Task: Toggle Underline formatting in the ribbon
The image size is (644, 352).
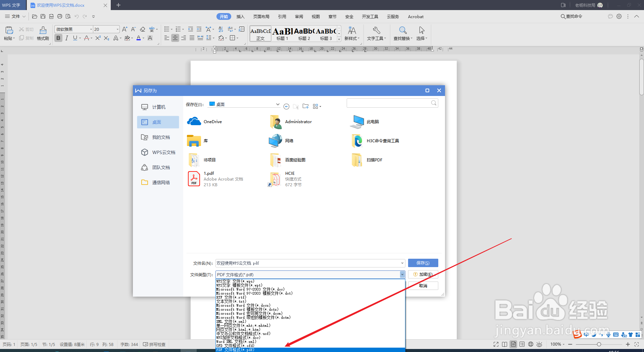Action: (x=75, y=38)
